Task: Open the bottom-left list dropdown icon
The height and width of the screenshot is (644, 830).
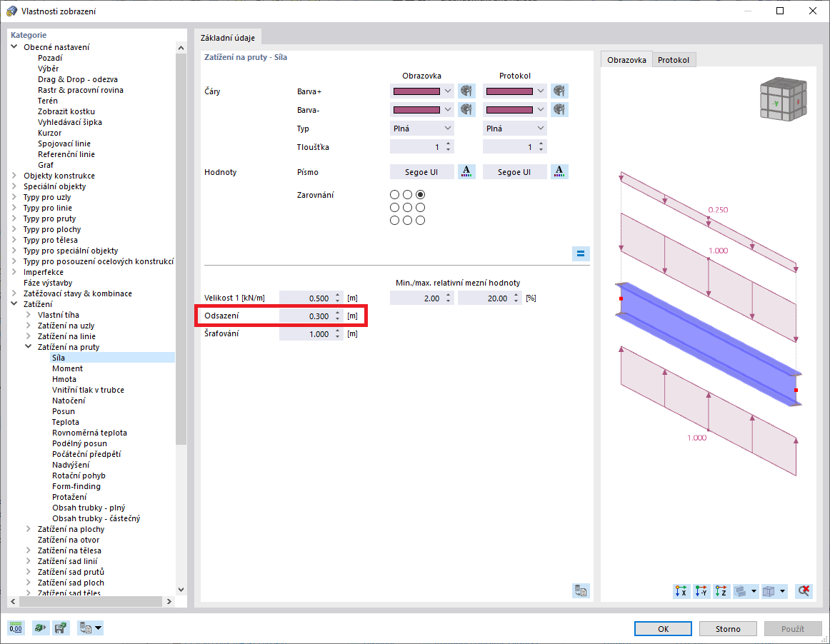Action: 90,628
